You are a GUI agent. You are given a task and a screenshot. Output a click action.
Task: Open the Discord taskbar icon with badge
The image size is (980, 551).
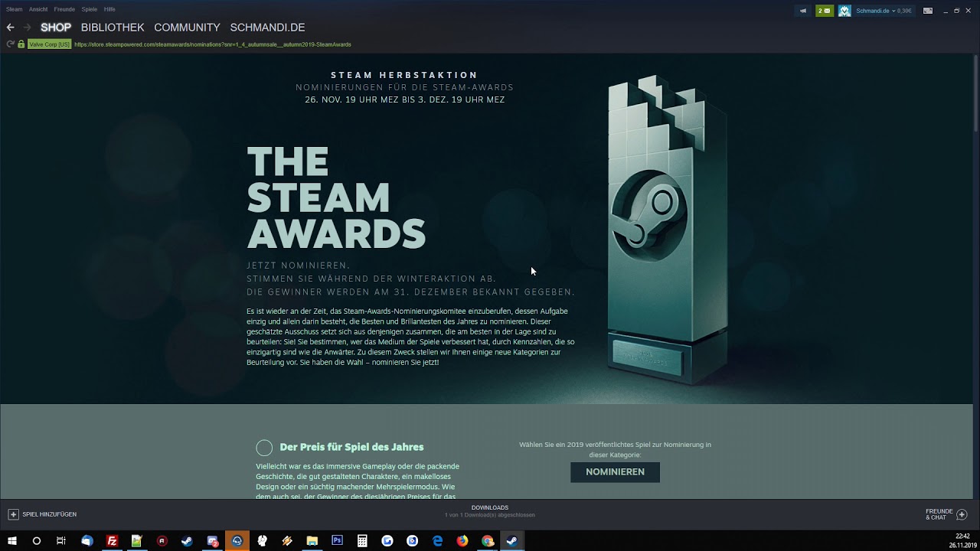212,540
